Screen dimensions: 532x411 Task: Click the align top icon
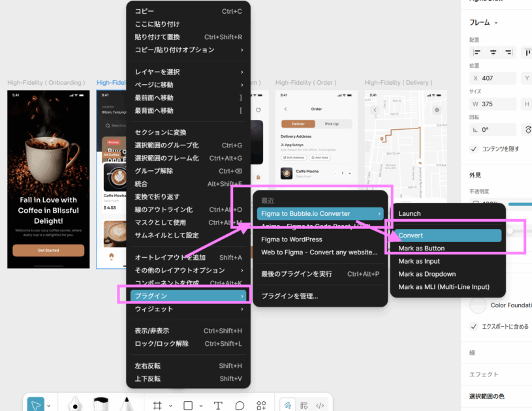(527, 52)
